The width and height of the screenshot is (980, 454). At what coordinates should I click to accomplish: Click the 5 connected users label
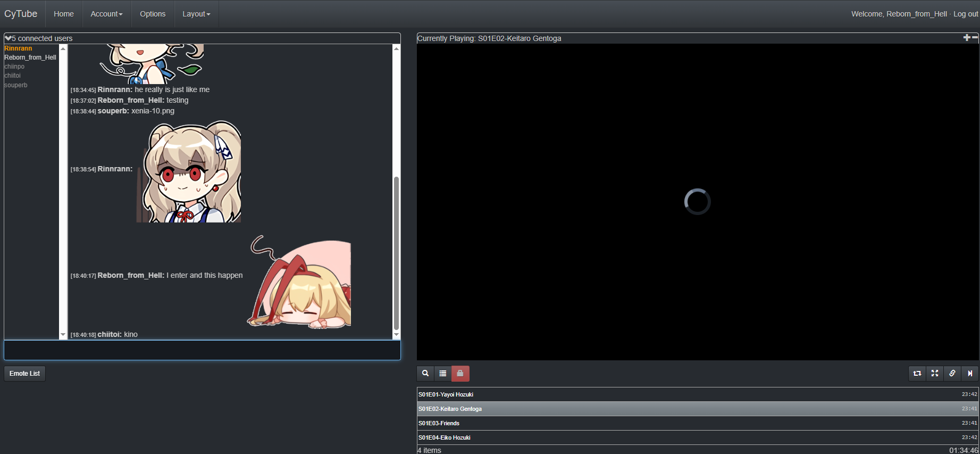coord(42,38)
